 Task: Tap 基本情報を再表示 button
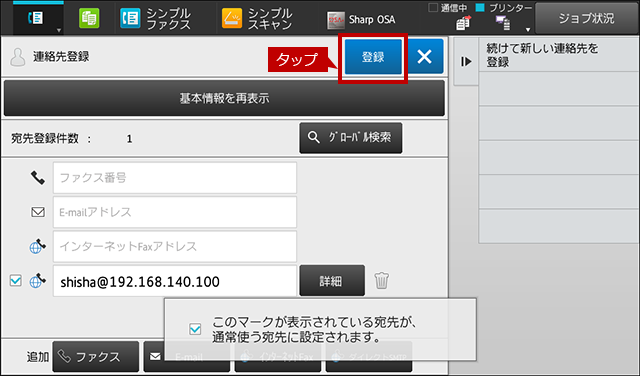point(224,98)
